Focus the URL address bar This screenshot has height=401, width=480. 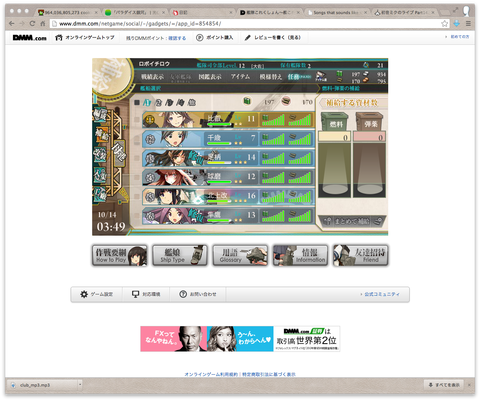click(250, 24)
